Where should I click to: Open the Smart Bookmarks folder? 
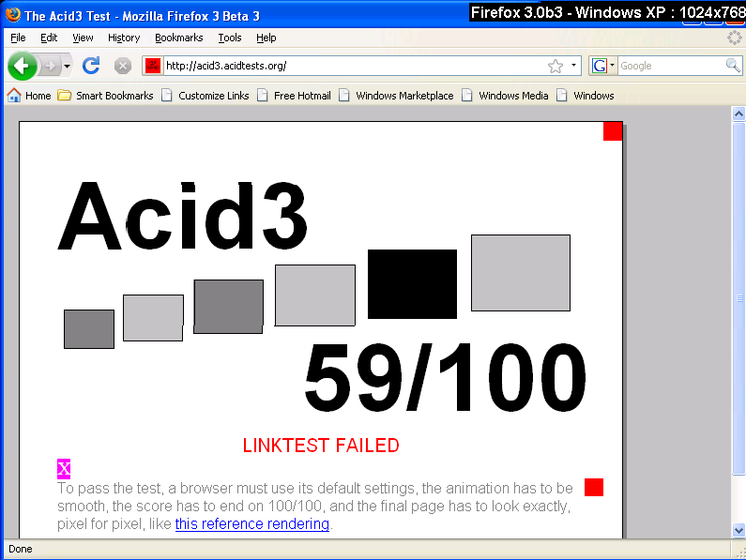pyautogui.click(x=106, y=96)
